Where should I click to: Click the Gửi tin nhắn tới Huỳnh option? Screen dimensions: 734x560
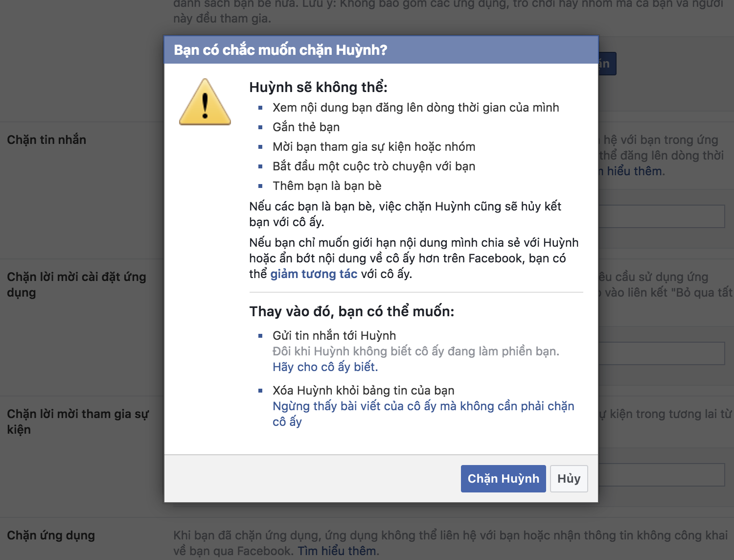(334, 336)
